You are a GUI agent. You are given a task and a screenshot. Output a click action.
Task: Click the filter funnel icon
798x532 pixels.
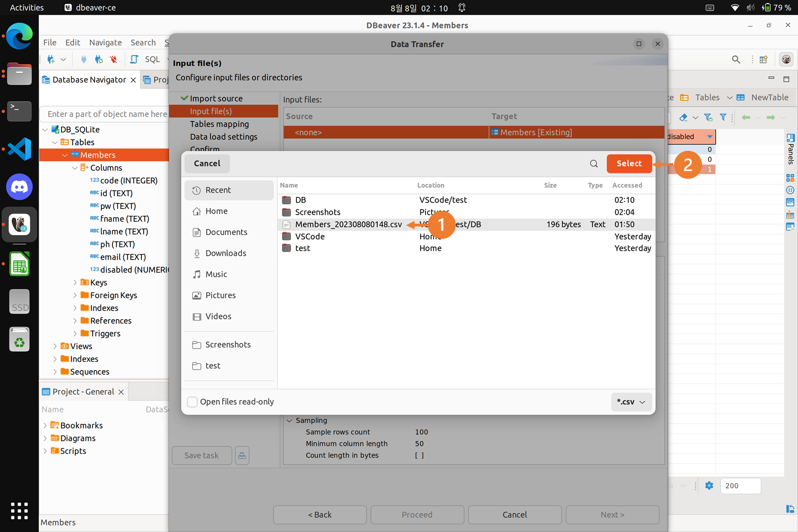click(723, 117)
